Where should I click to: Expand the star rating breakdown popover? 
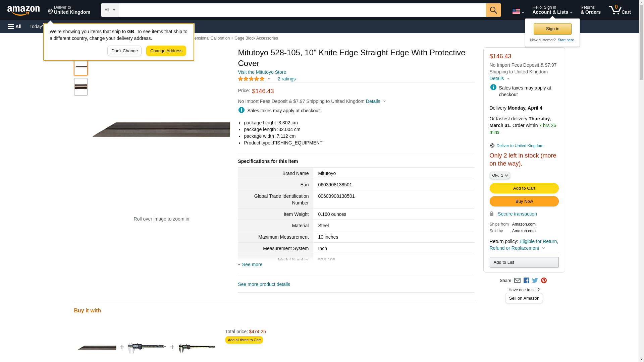click(x=254, y=79)
